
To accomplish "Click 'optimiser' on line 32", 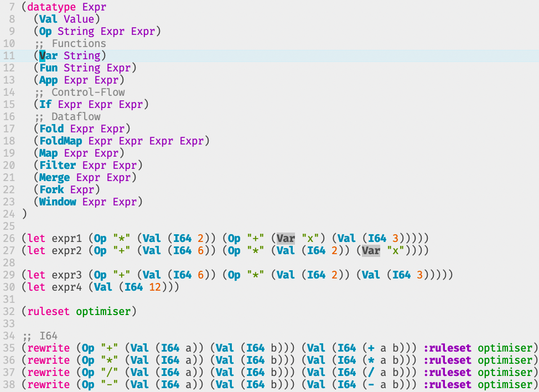I will click(103, 312).
